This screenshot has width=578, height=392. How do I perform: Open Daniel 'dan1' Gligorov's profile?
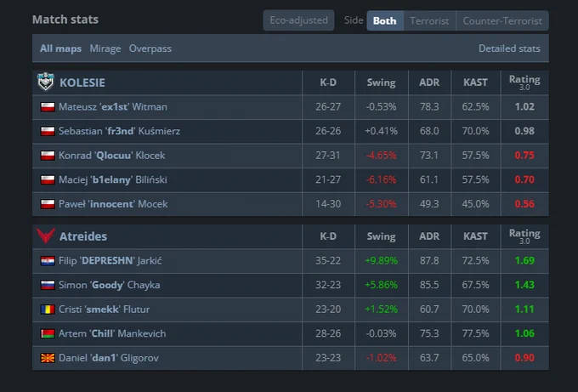[x=109, y=358]
